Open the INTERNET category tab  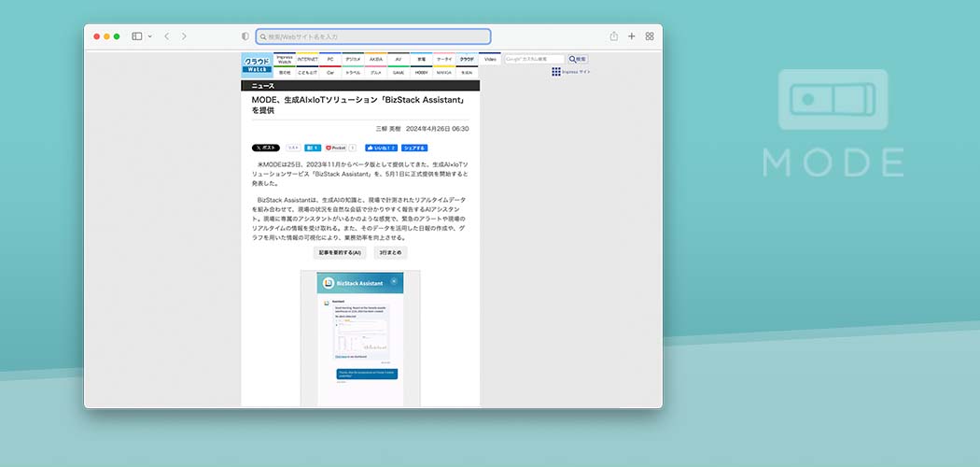point(307,59)
